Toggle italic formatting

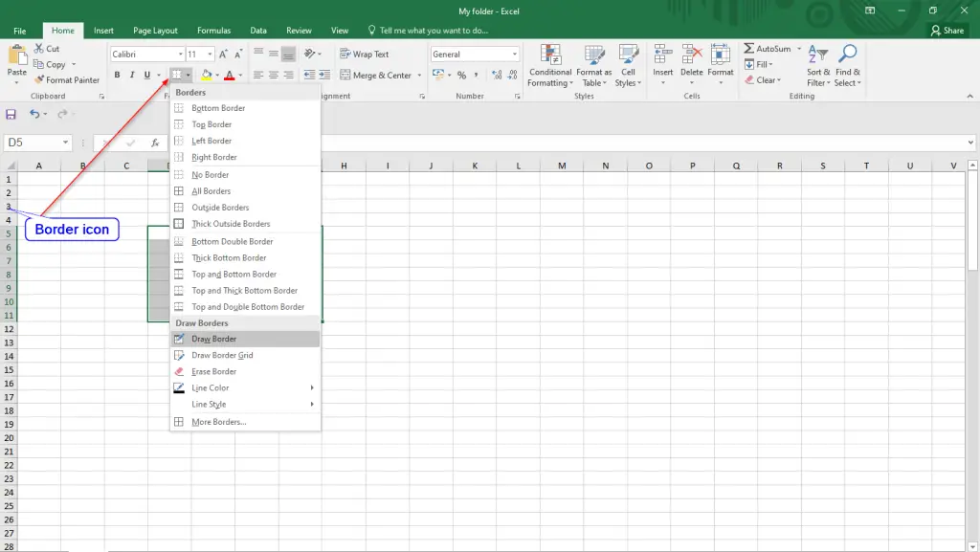tap(131, 75)
